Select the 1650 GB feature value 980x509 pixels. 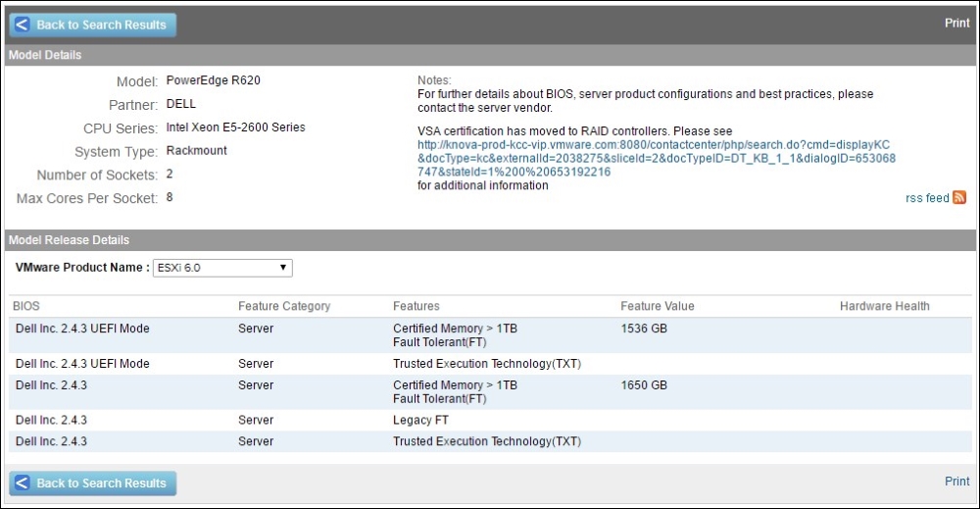click(x=644, y=385)
